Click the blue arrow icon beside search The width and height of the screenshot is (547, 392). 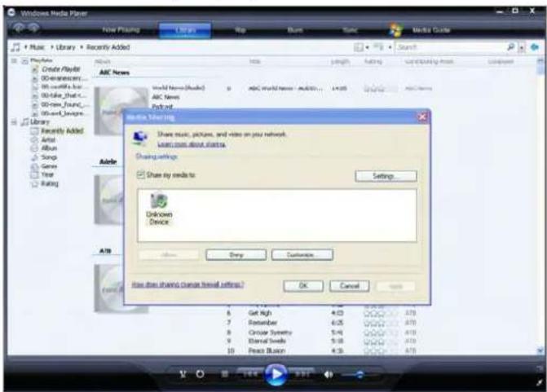click(535, 47)
